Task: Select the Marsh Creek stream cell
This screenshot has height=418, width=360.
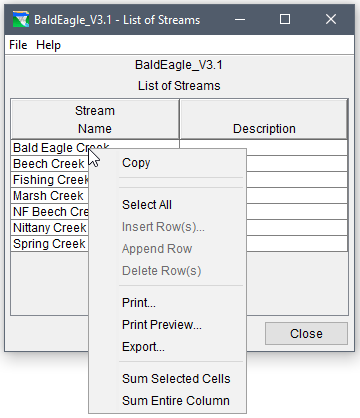Action: [50, 196]
